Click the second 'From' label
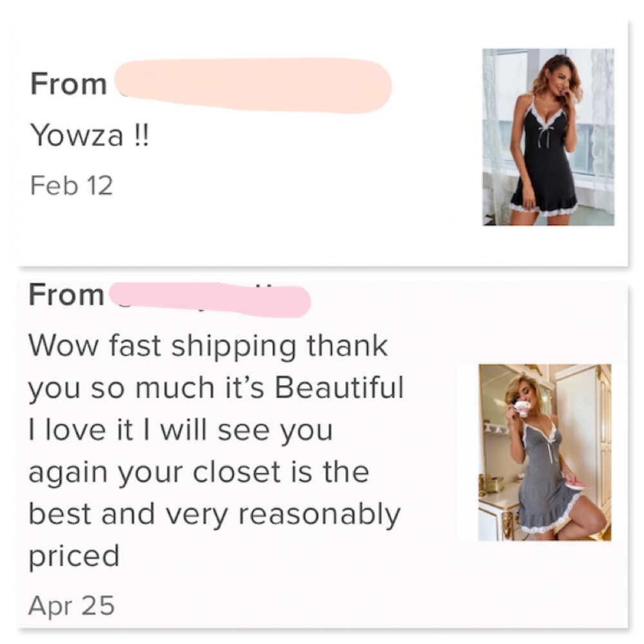The image size is (644, 644). point(66,295)
